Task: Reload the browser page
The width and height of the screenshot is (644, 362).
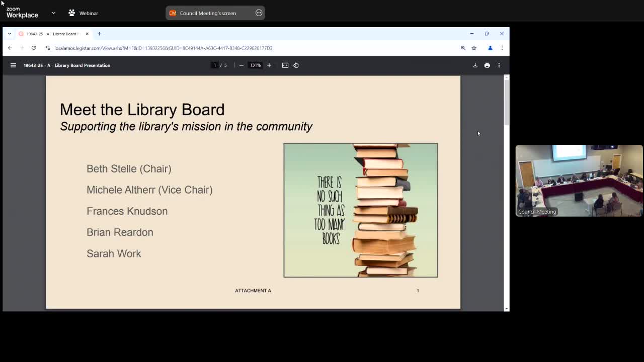Action: click(x=34, y=48)
